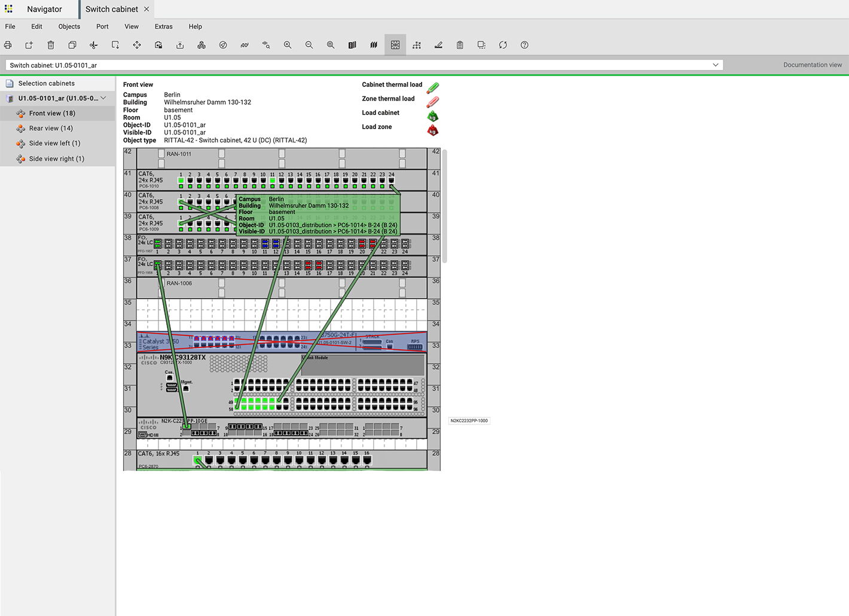
Task: Click the green cabinet thermal load thermometer
Action: point(433,88)
